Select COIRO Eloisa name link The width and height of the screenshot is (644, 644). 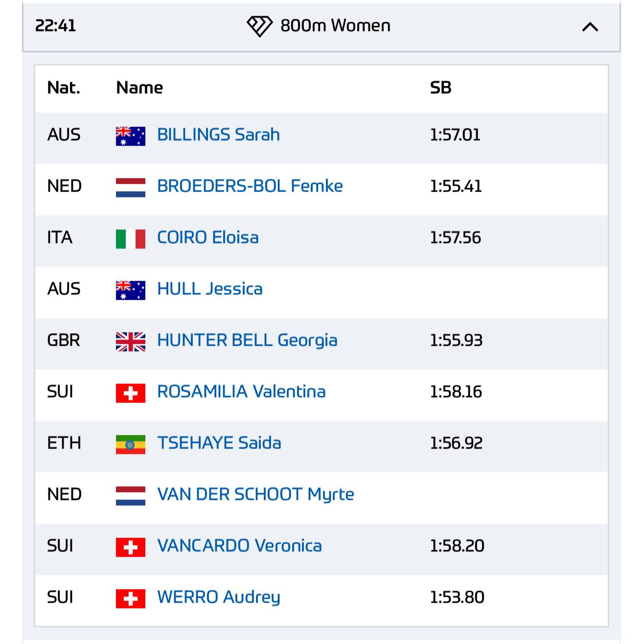point(208,237)
